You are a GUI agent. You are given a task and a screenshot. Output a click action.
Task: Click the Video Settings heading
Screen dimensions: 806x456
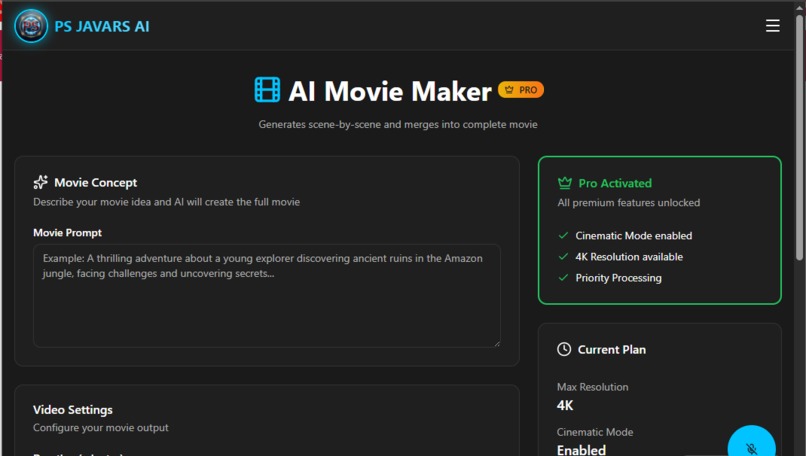click(72, 410)
